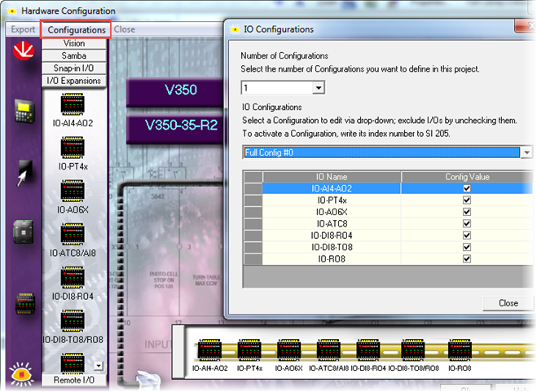Click the IO Name column header
Screen dimensions: 537x392
[x=332, y=177]
